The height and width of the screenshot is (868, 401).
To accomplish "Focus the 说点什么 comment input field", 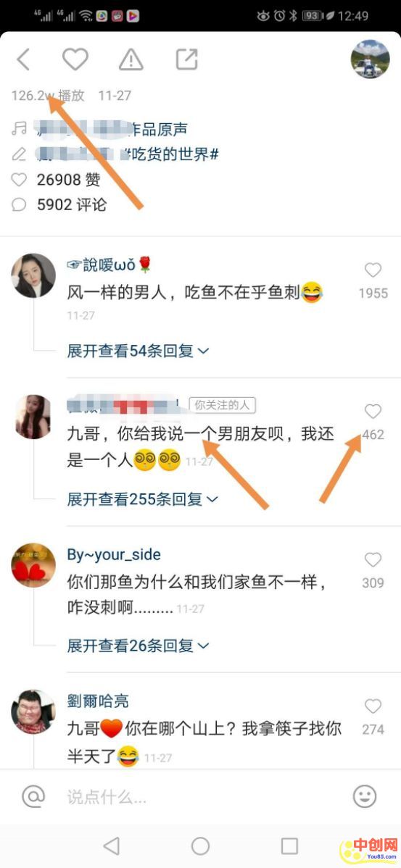I will coord(199,796).
